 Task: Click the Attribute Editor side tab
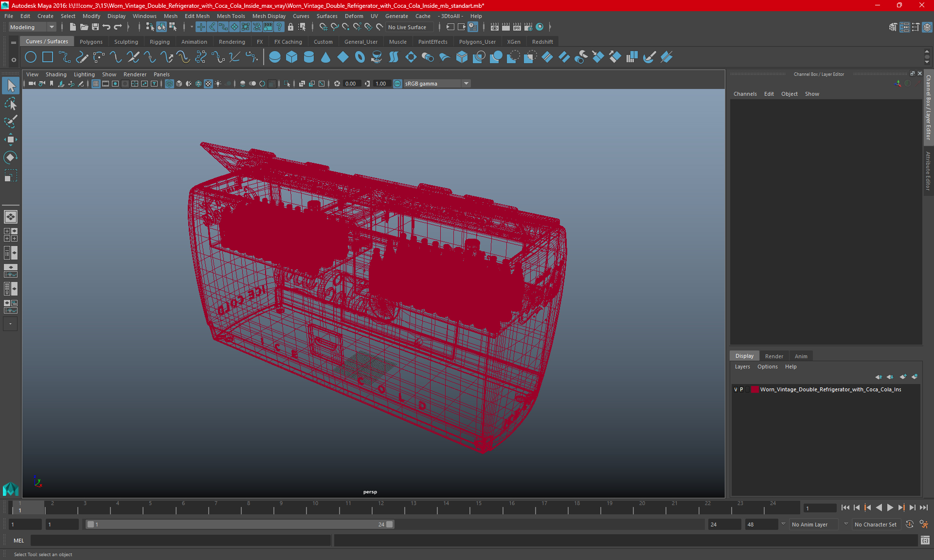[x=928, y=171]
